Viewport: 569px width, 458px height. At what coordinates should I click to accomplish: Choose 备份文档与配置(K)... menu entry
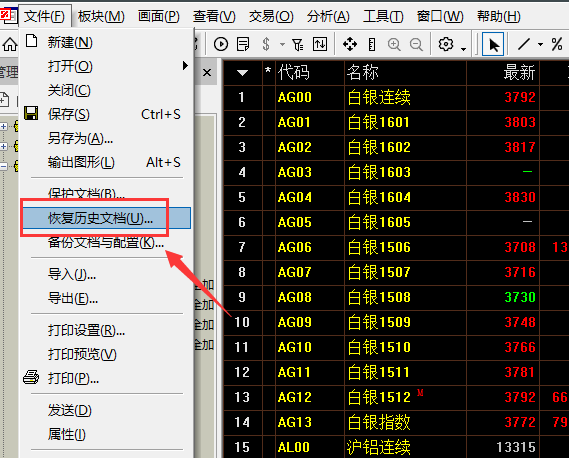pos(106,242)
